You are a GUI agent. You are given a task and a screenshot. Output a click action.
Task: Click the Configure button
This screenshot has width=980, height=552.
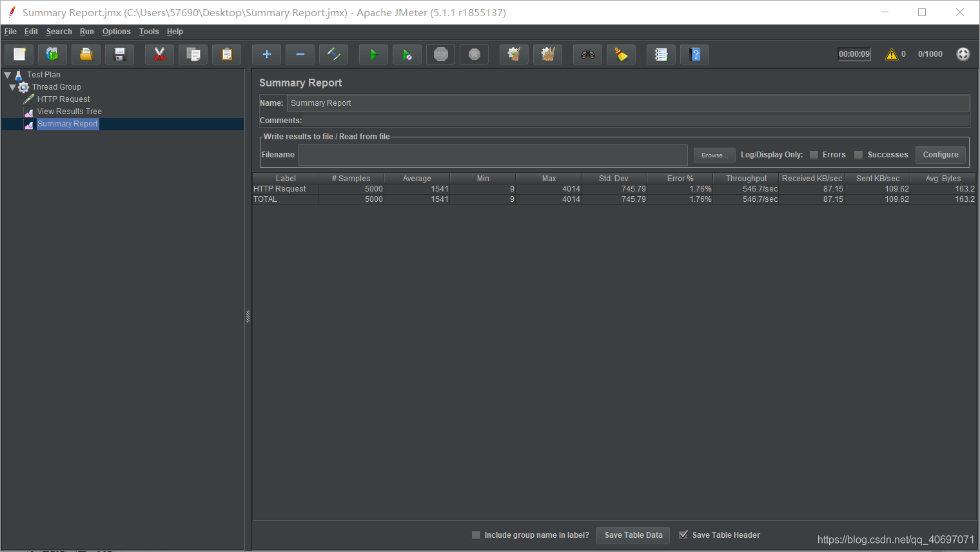(941, 155)
